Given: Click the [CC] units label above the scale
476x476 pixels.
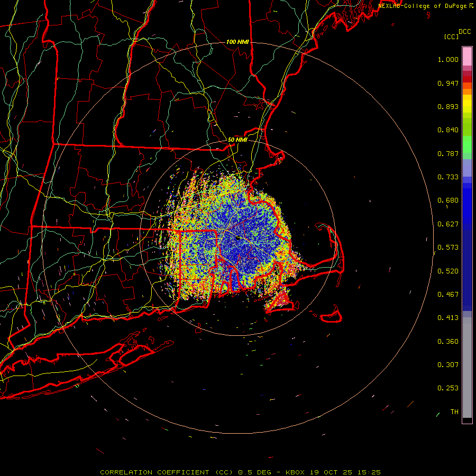Looking at the screenshot, I should [451, 37].
